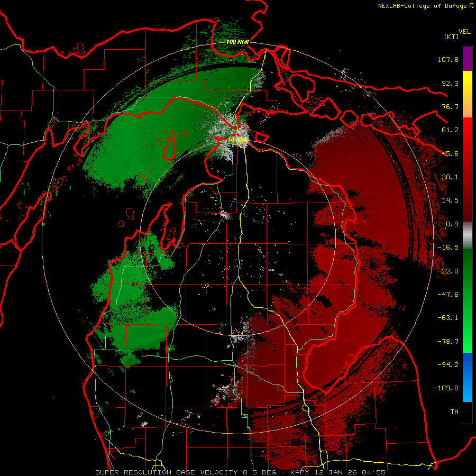Screen dimensions: 476x476
Task: Click the -78.7 velocity scale label
Action: tap(448, 342)
